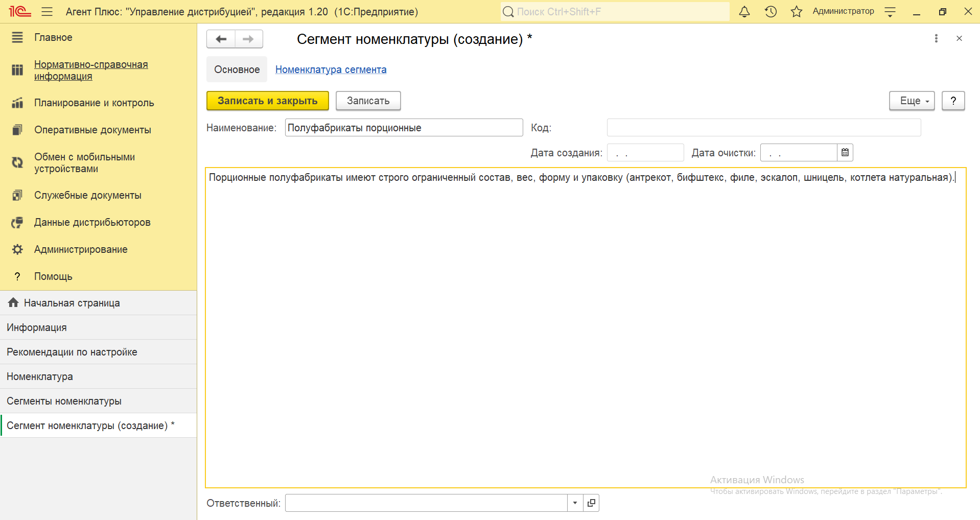980x520 pixels.
Task: Navigate back with the left arrow
Action: pyautogui.click(x=221, y=39)
